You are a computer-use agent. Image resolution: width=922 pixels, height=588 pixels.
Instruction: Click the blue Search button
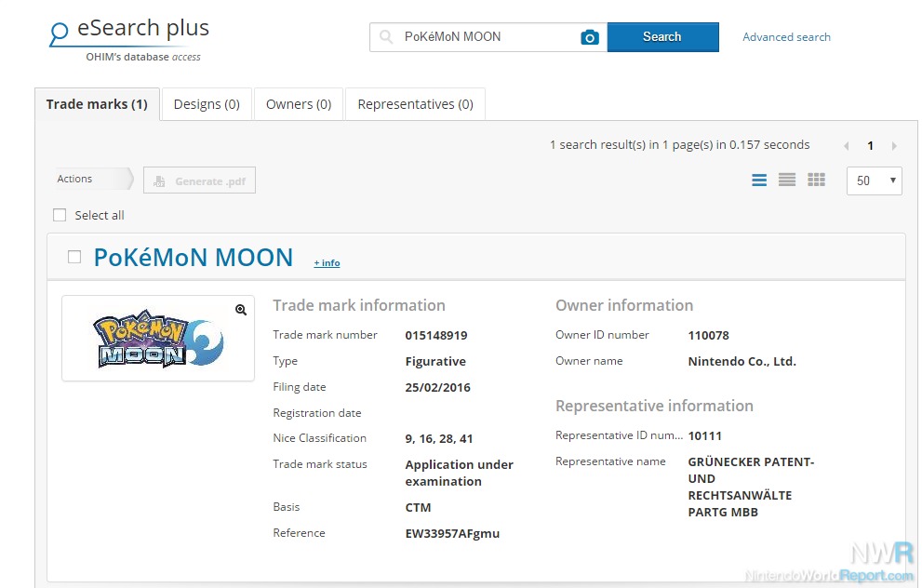(662, 37)
